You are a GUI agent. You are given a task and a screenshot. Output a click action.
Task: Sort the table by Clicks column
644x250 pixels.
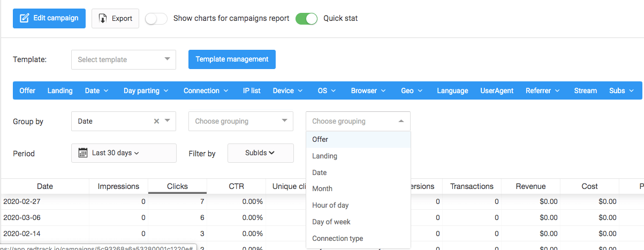click(x=177, y=186)
